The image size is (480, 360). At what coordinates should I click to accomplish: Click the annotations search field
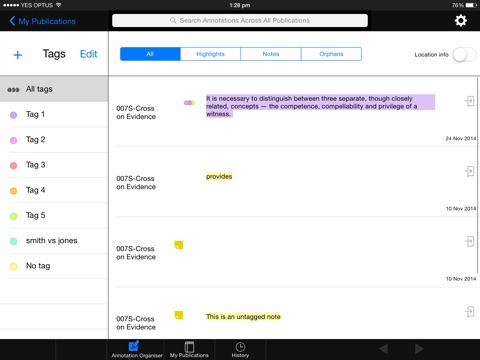(240, 20)
